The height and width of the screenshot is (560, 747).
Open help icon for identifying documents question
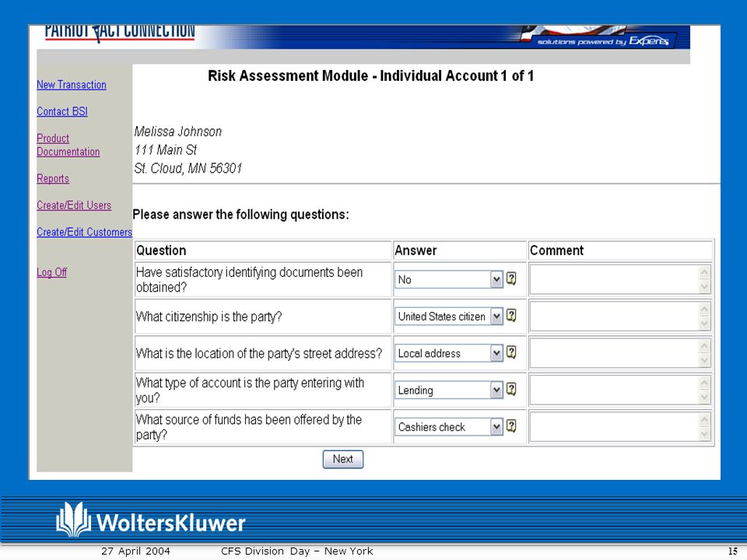click(511, 278)
